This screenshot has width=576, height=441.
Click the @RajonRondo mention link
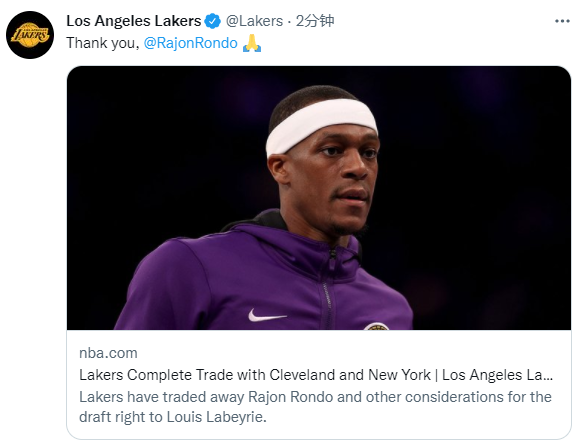tap(190, 43)
